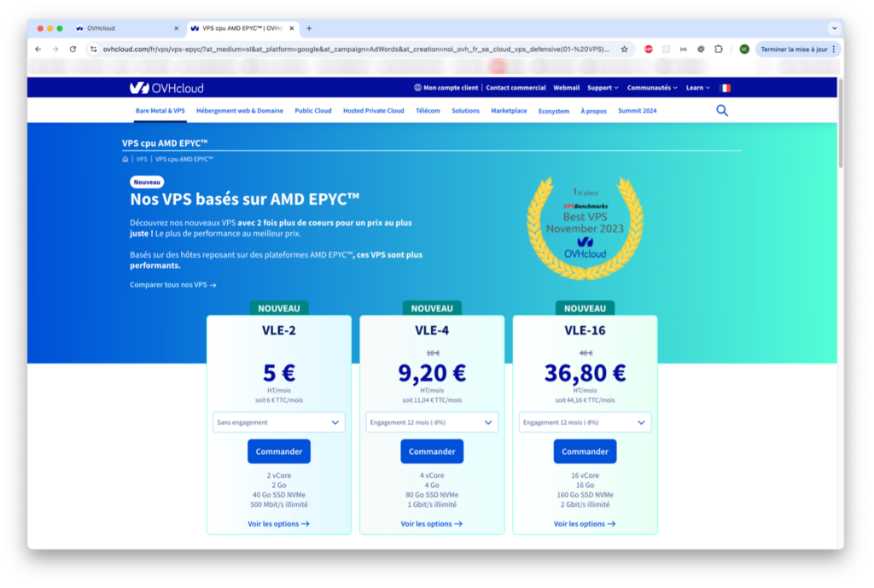Open Chrome's three-dot menu

834,49
